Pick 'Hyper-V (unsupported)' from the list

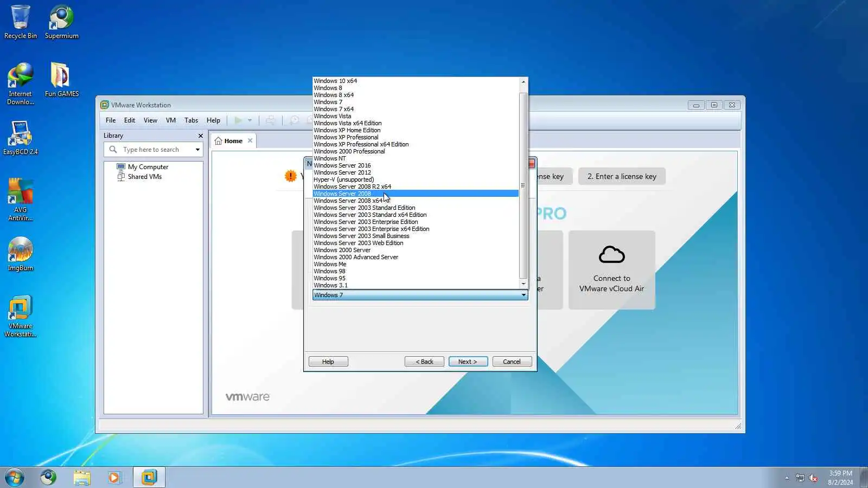click(416, 179)
